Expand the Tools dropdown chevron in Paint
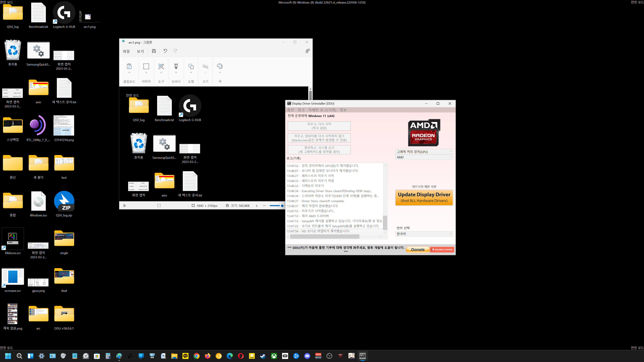The width and height of the screenshot is (644, 362). pos(161,73)
